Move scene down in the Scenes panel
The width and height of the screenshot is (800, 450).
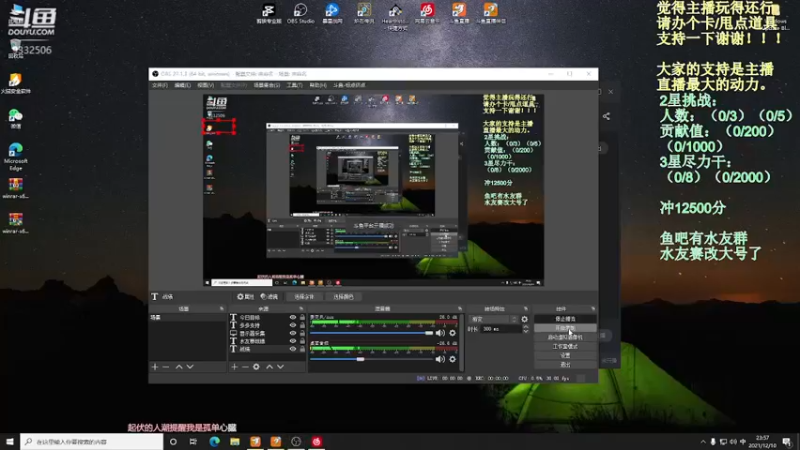190,366
